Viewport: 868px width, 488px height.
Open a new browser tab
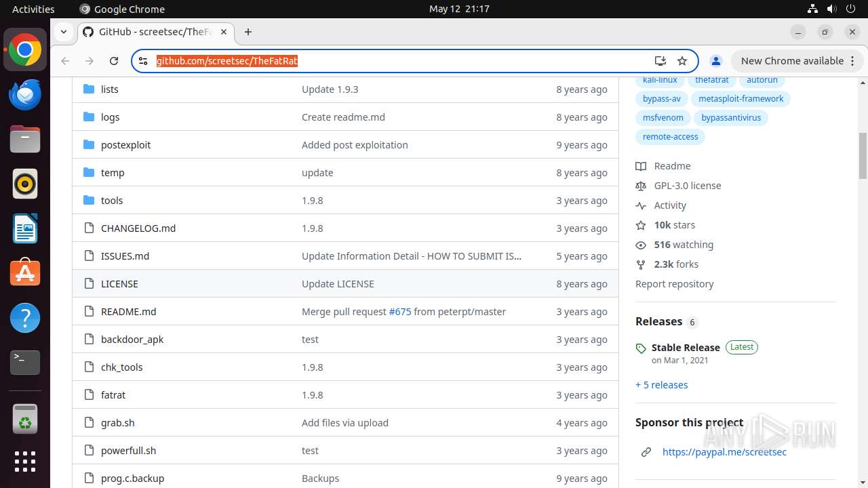(248, 32)
